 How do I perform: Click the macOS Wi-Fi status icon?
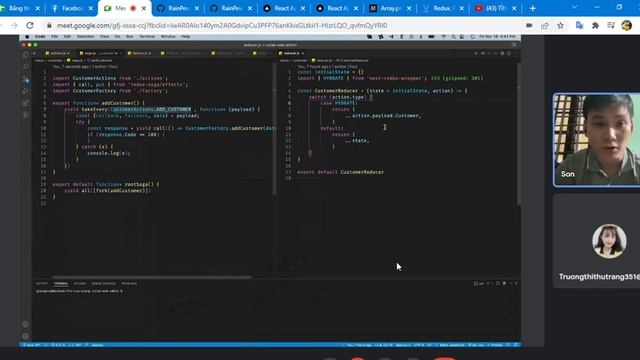[444, 37]
